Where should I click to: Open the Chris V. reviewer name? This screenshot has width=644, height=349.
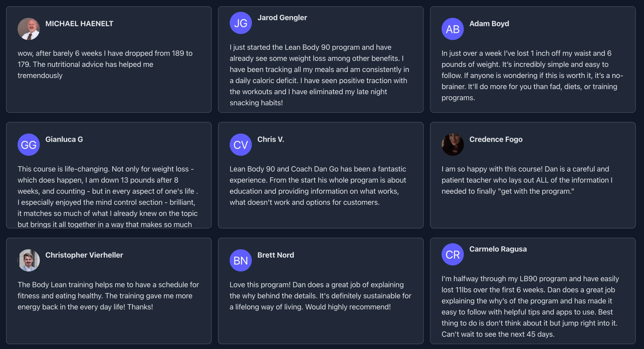[270, 139]
